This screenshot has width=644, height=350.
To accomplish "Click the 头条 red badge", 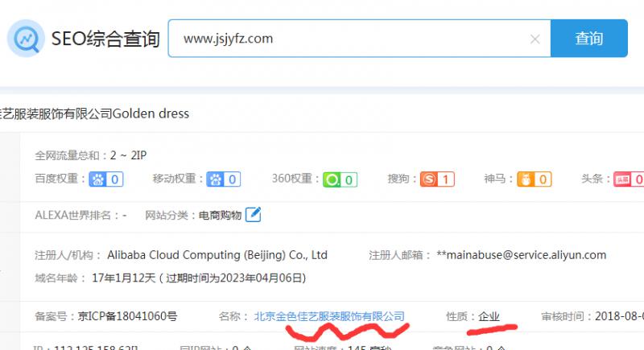I will 629,179.
